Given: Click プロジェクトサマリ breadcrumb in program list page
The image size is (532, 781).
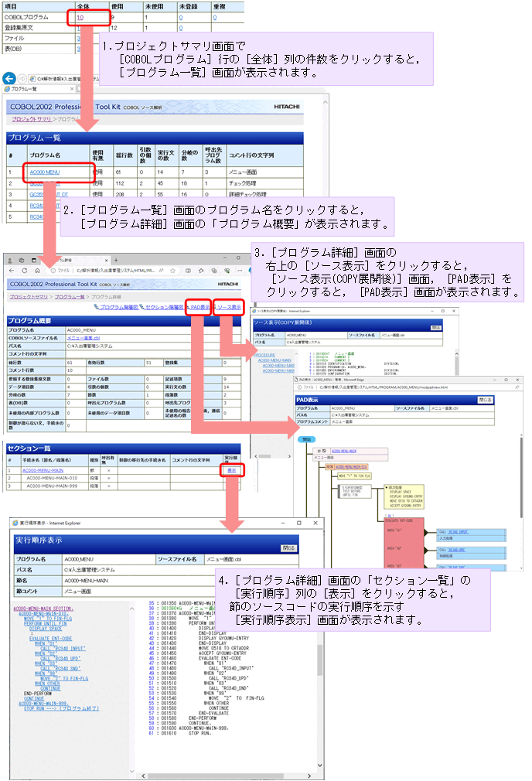Looking at the screenshot, I should click(32, 119).
